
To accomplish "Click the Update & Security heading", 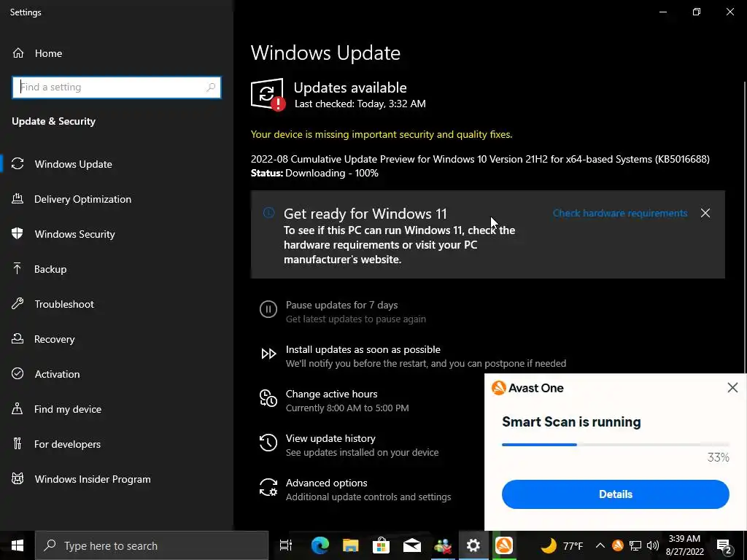I will [x=54, y=122].
